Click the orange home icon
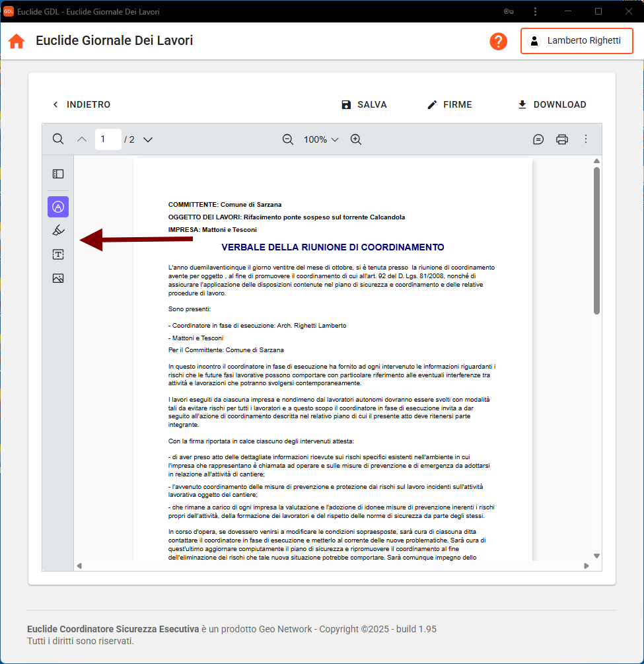The image size is (644, 664). [17, 41]
